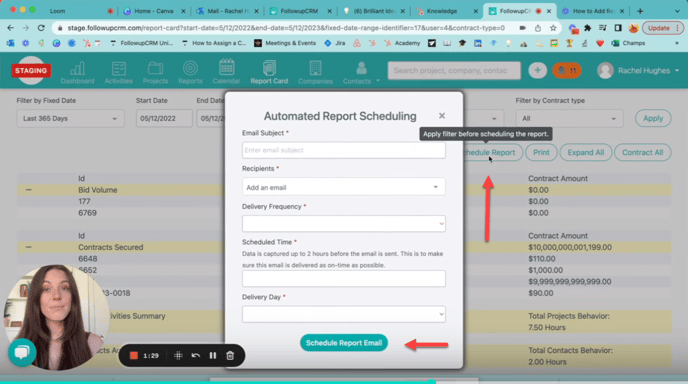This screenshot has height=384, width=688.
Task: Open the chat bubble widget
Action: click(x=22, y=352)
